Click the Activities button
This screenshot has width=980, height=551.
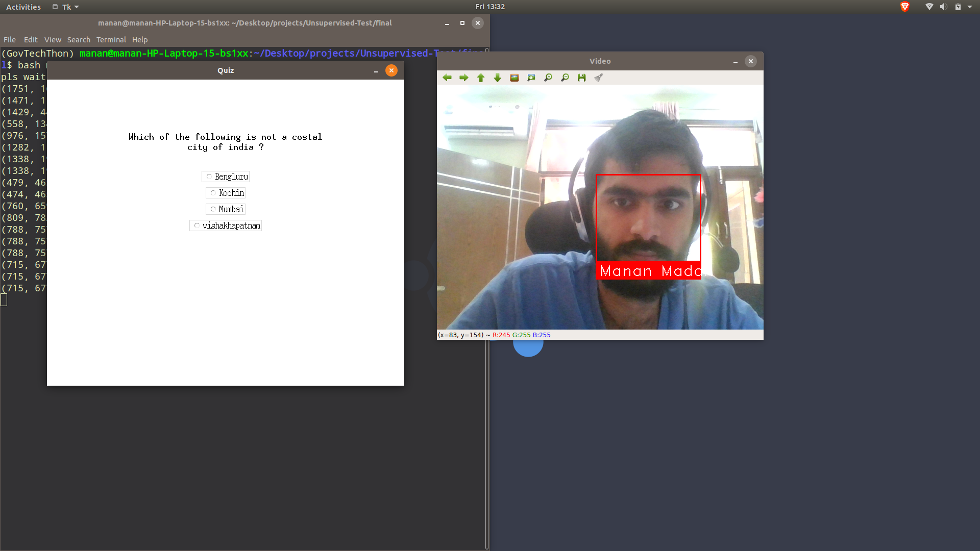[x=23, y=7]
